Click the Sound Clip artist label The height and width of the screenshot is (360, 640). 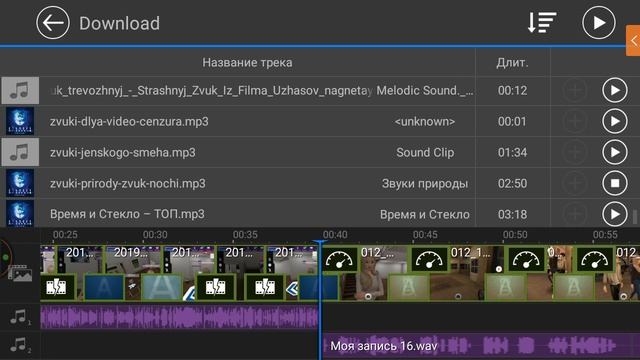[x=425, y=152]
